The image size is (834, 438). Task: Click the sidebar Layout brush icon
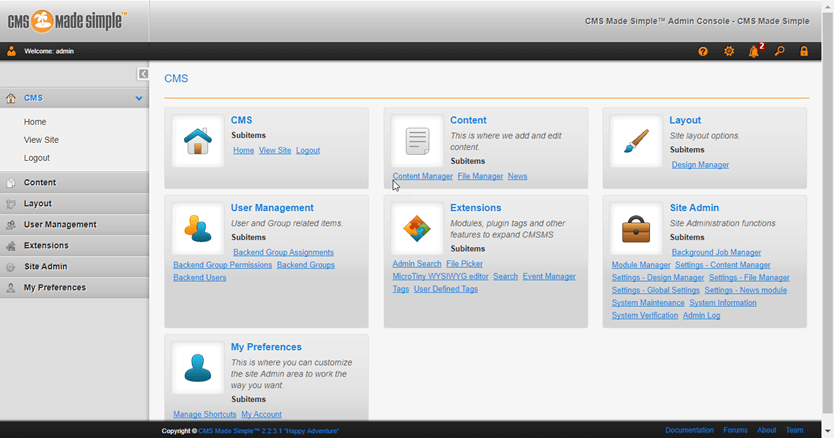pyautogui.click(x=11, y=204)
